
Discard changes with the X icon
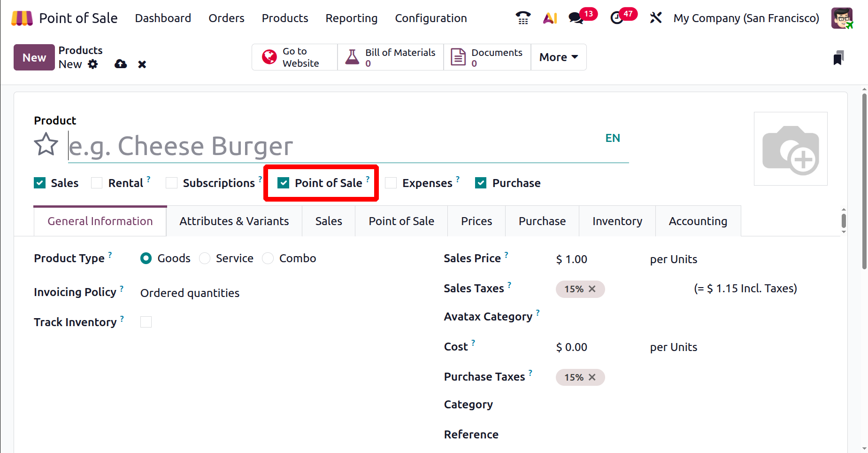click(x=142, y=64)
